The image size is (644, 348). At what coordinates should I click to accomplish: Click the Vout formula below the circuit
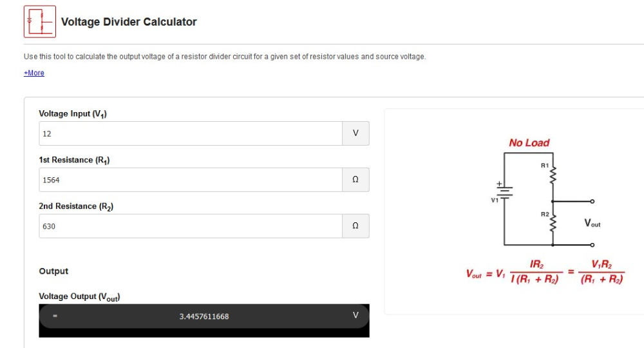pyautogui.click(x=544, y=273)
